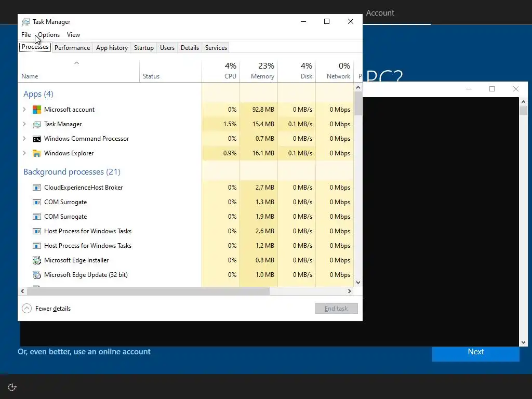The width and height of the screenshot is (532, 399).
Task: Click Fewer details link
Action: pos(53,309)
